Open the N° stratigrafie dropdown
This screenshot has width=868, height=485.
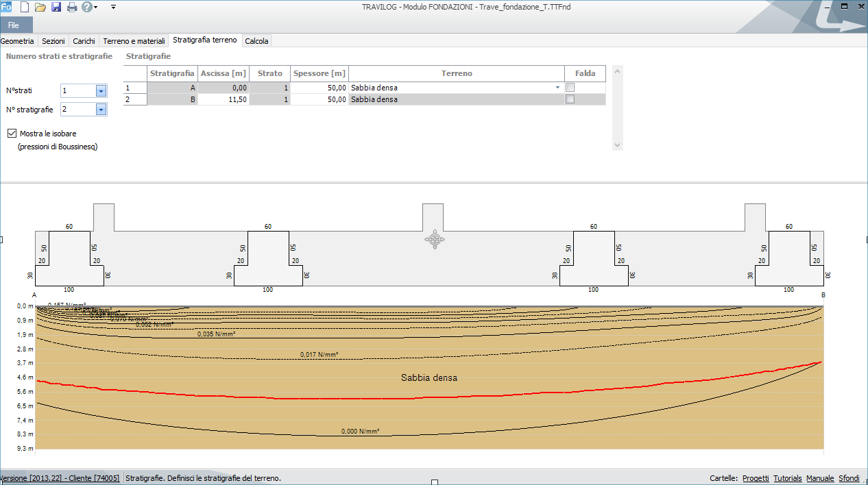(101, 110)
